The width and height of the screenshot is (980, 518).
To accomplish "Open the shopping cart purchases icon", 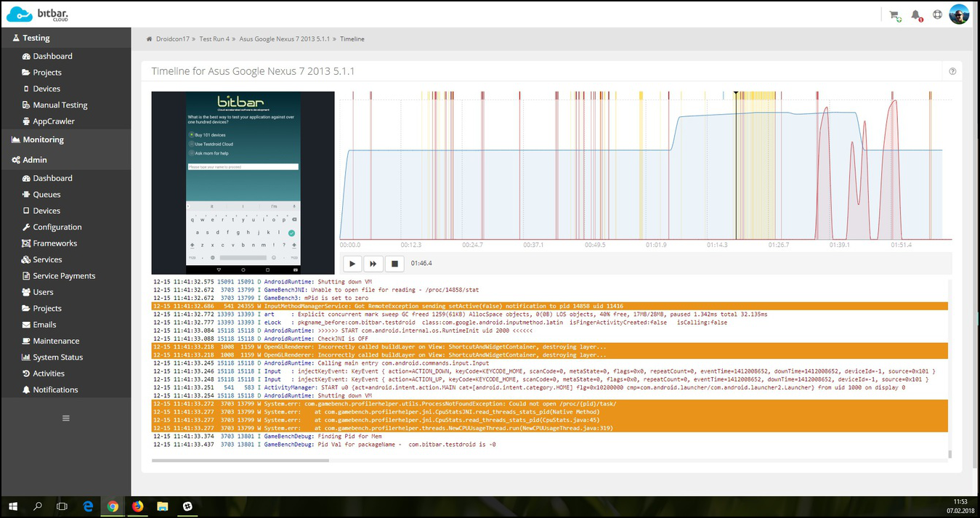I will (895, 14).
